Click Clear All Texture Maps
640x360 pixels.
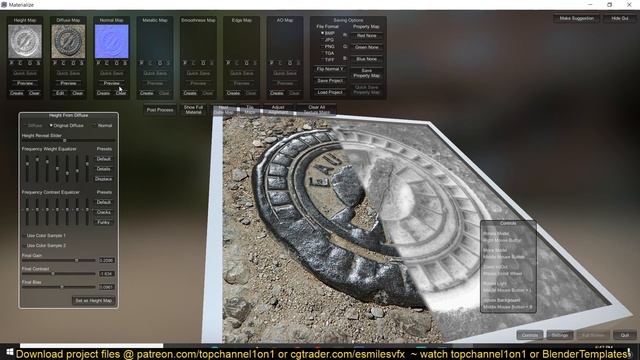pos(316,110)
